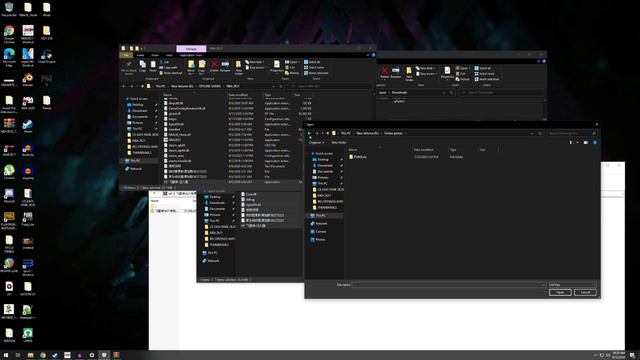Screen dimensions: 640x360
Task: Select Camera in Open dialog sidebar
Action: [321, 231]
